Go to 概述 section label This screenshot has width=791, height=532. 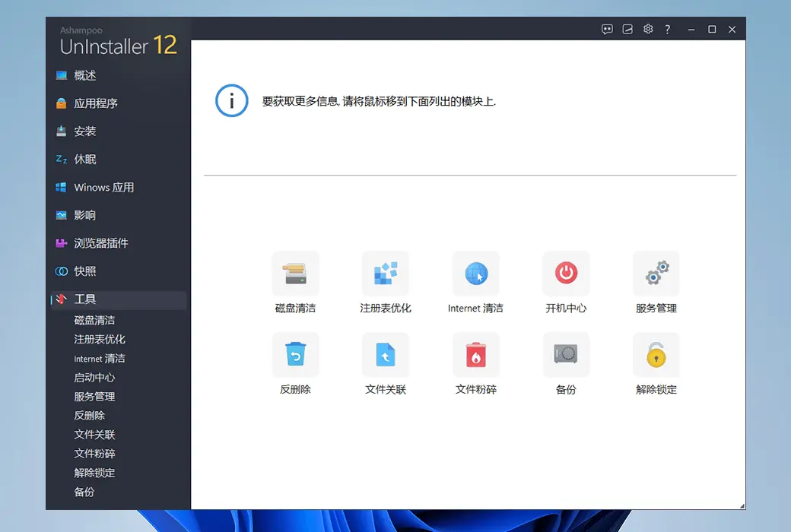84,76
